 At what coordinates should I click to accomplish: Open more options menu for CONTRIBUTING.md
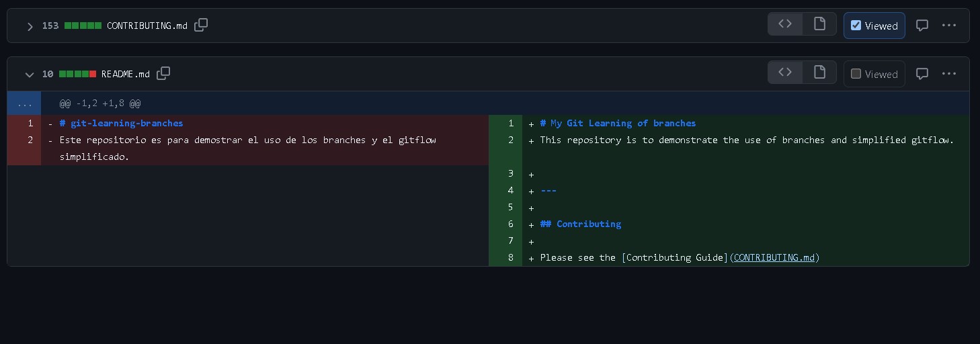point(949,26)
